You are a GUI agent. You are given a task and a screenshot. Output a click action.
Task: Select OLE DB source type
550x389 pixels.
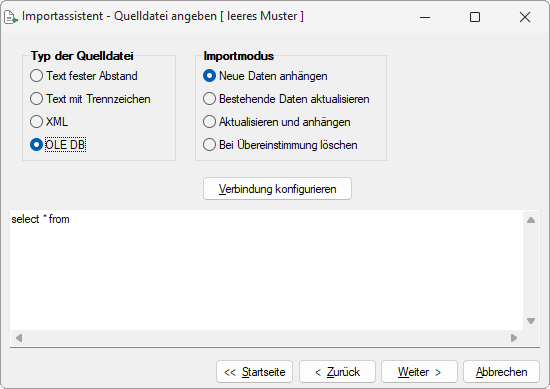click(x=58, y=145)
